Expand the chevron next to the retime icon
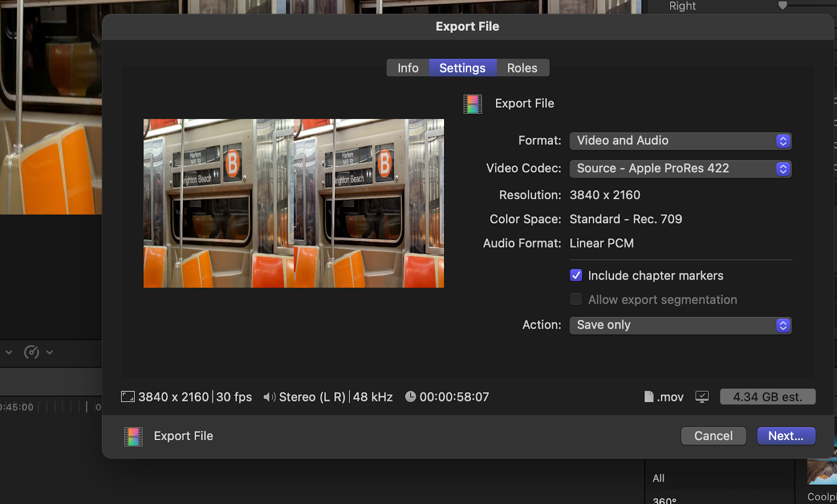The height and width of the screenshot is (504, 837). coord(50,352)
